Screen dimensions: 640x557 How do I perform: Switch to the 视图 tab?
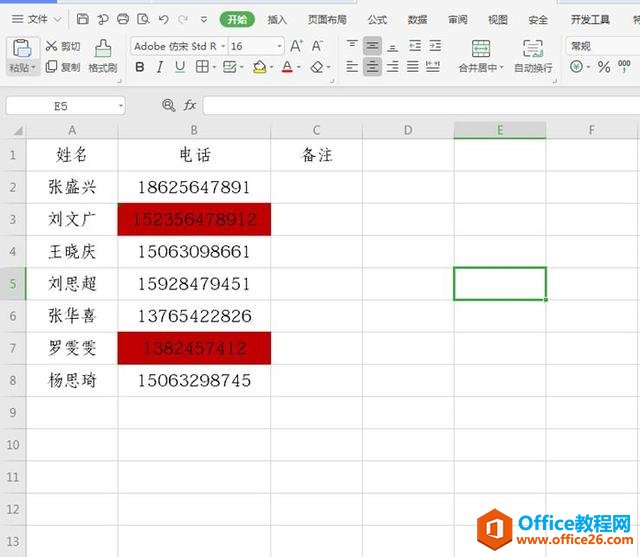click(498, 19)
